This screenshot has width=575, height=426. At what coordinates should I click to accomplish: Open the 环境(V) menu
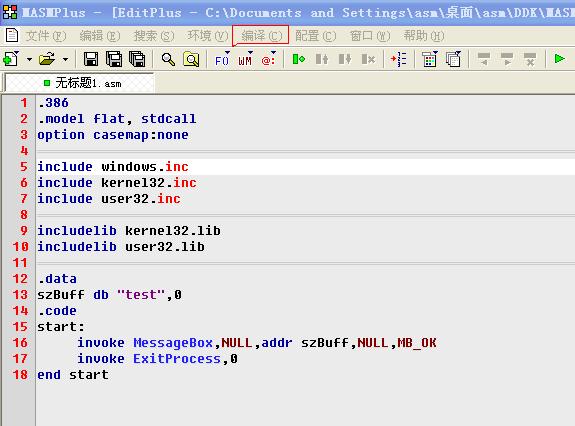[208, 36]
